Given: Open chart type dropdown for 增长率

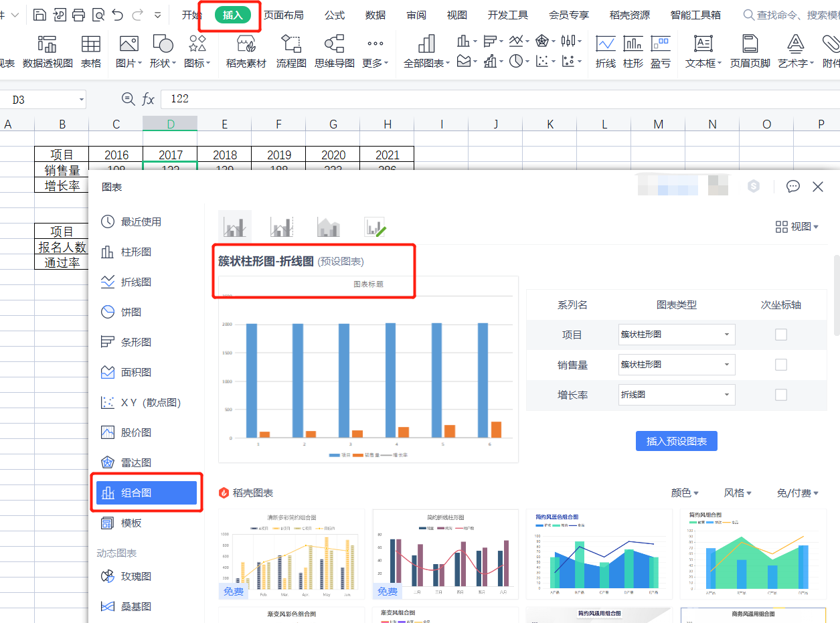Looking at the screenshot, I should tap(677, 395).
